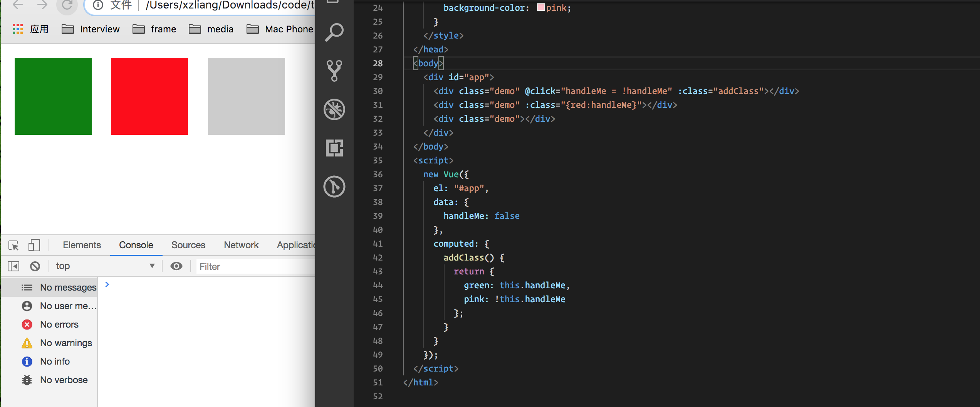The image size is (980, 407).
Task: Click the browser Forward arrow
Action: pyautogui.click(x=42, y=5)
